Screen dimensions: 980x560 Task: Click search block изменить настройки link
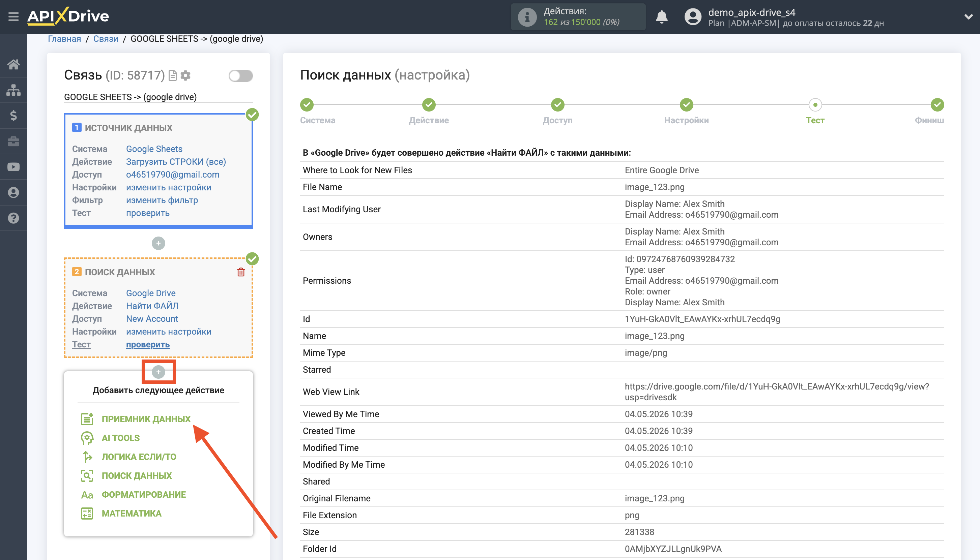pos(169,332)
